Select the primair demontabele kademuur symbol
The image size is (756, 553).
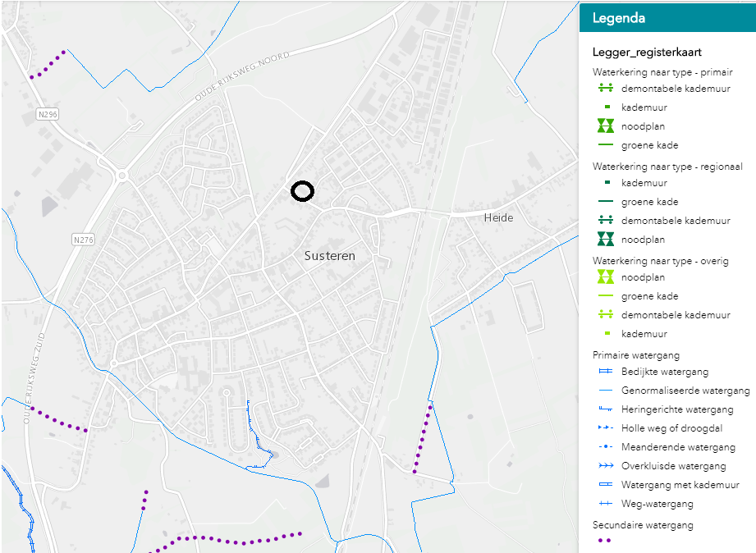click(606, 88)
